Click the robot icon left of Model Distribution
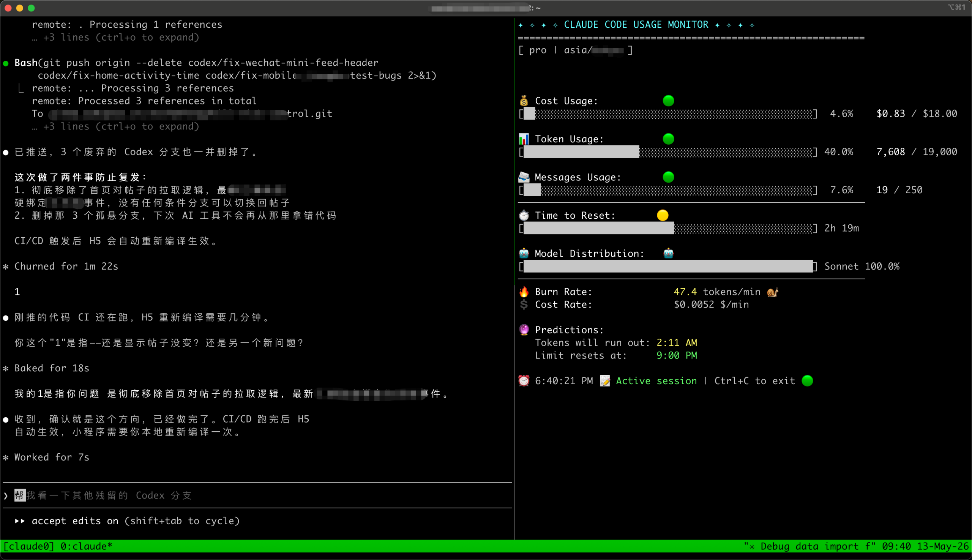 tap(524, 254)
